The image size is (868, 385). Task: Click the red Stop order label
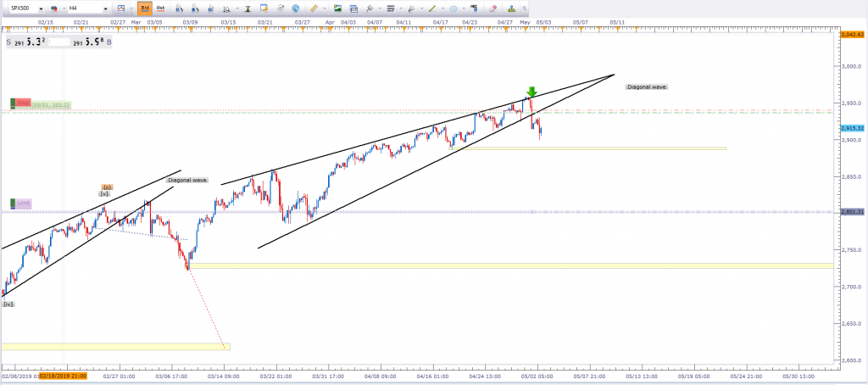pos(22,103)
